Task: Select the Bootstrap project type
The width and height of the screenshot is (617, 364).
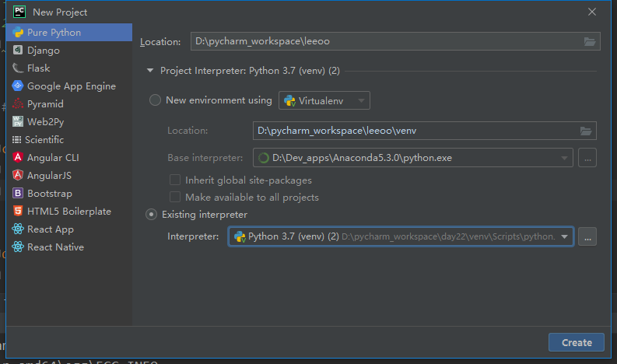Action: [49, 194]
